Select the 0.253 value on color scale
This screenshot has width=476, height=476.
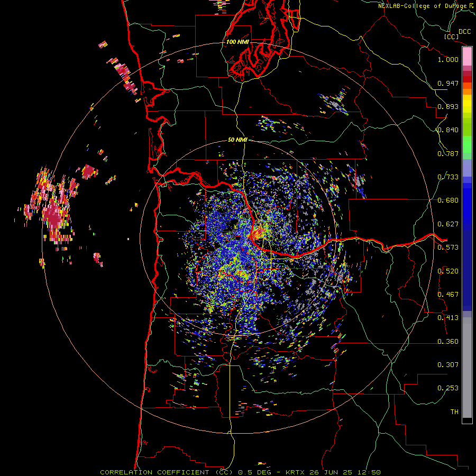coord(448,388)
